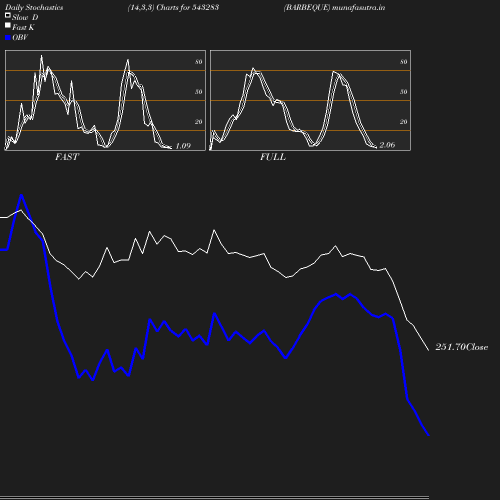Click the 80 level label in FAST chart

point(199,62)
